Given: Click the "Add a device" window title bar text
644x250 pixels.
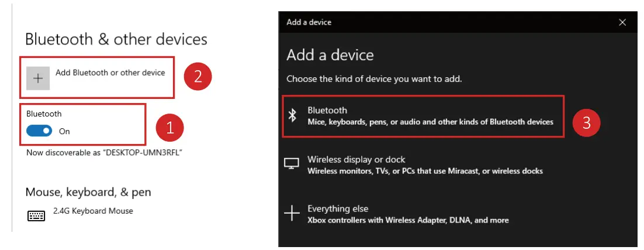Looking at the screenshot, I should 309,22.
